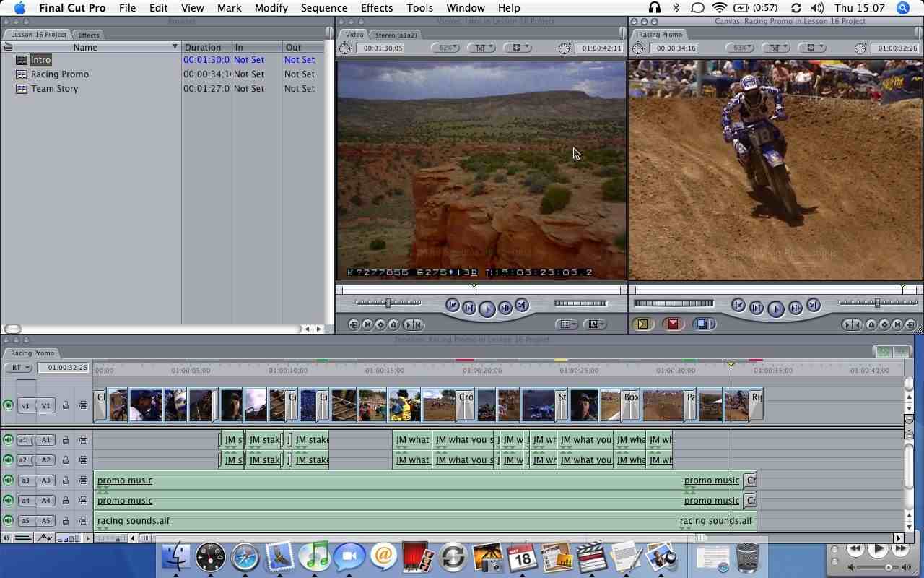Image resolution: width=924 pixels, height=578 pixels.
Task: Click the Duration column header
Action: [206, 47]
